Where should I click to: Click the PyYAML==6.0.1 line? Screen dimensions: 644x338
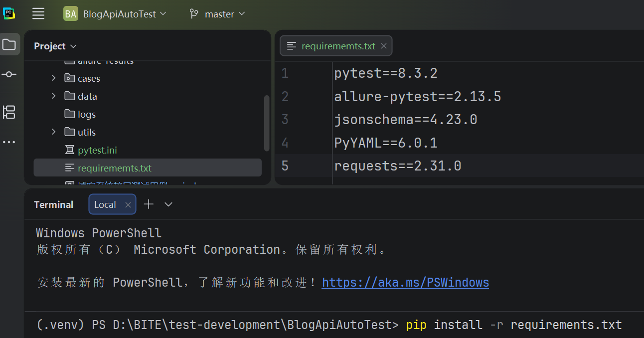point(386,143)
